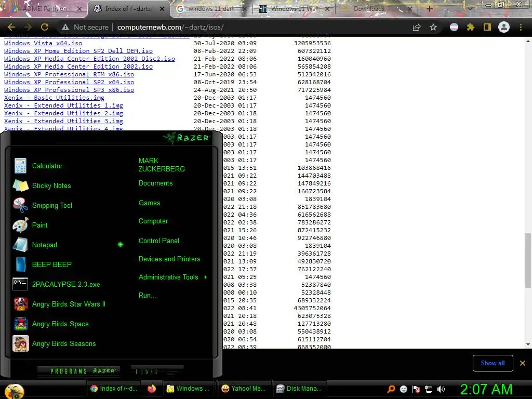Open Documents from start menu

(x=155, y=183)
